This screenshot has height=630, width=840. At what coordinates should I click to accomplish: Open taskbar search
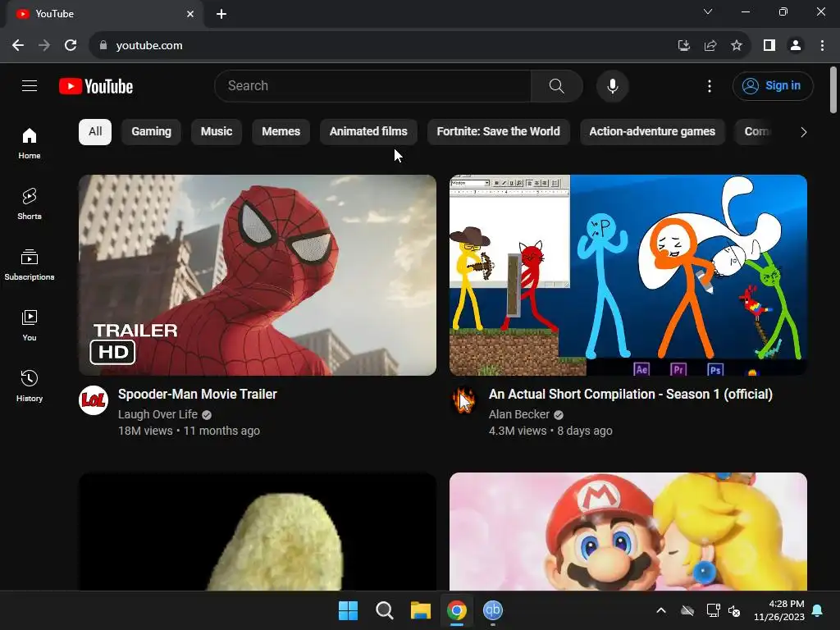coord(384,610)
